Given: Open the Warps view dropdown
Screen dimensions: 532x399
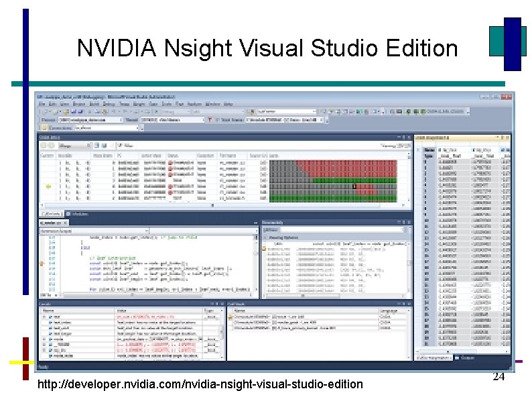Looking at the screenshot, I should tap(74, 146).
